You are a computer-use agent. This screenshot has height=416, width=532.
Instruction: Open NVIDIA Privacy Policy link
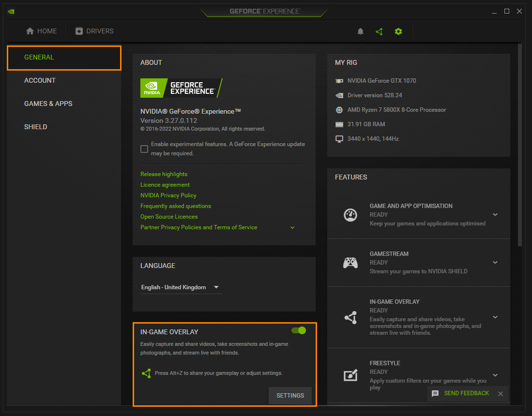[168, 195]
